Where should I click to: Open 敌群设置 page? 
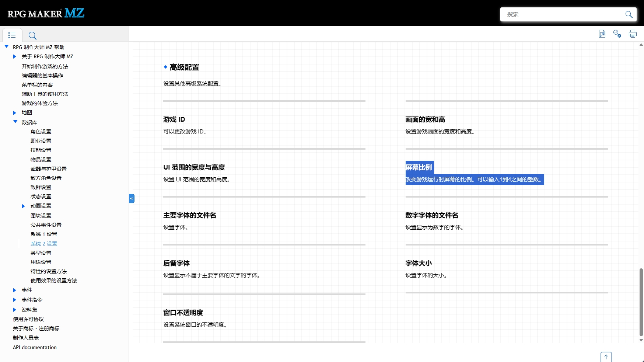tap(41, 187)
